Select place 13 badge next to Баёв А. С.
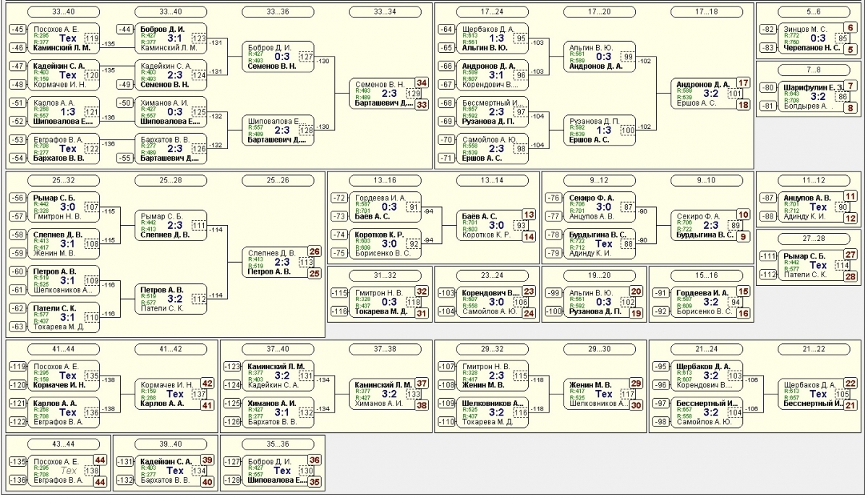Viewport: 868px width, 498px height. click(529, 215)
